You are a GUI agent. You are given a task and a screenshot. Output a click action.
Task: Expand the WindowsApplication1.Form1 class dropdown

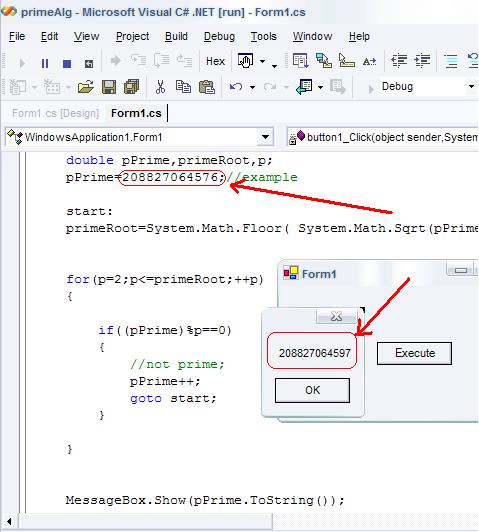(x=265, y=137)
